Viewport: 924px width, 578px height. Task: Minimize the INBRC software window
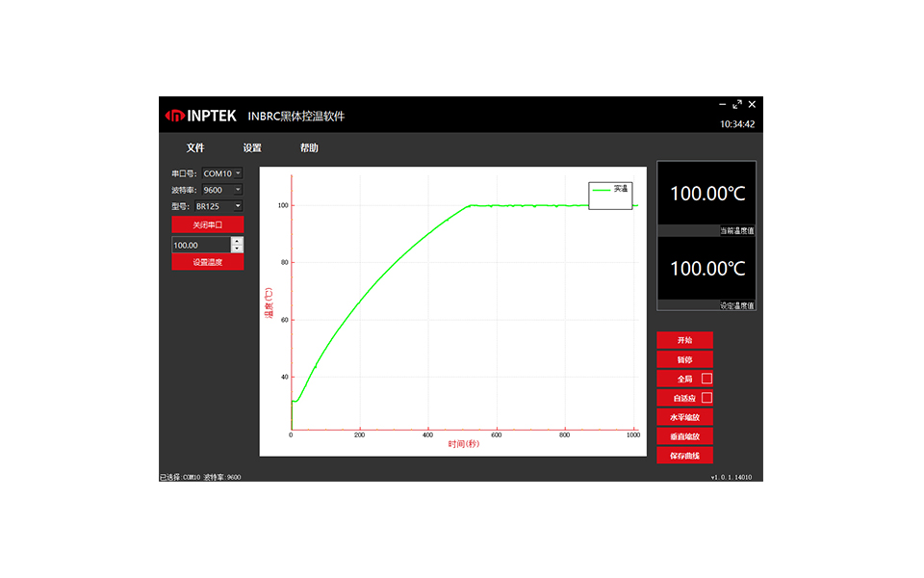pyautogui.click(x=723, y=104)
